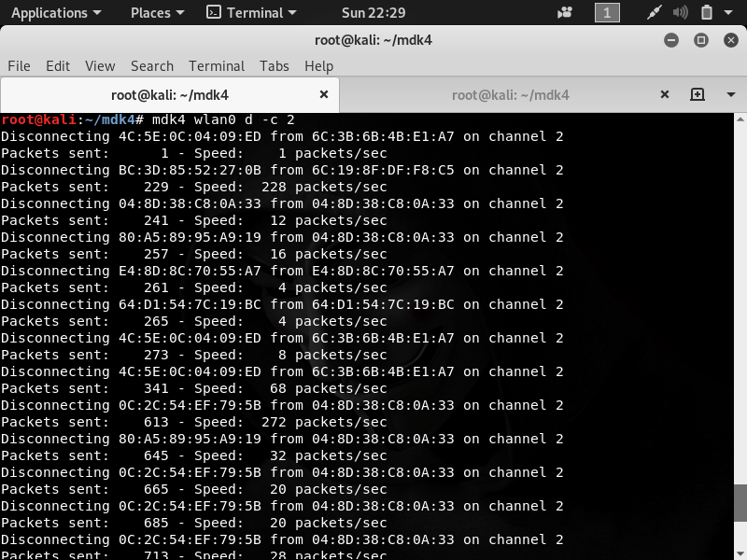The image size is (747, 560).
Task: Open the Search menu
Action: 152,65
